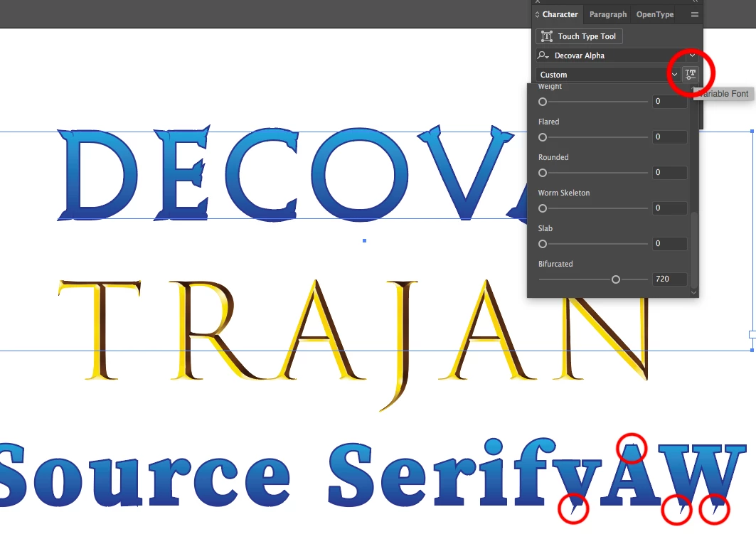Click the Touch Type Tool button
This screenshot has height=534, width=756.
coord(579,36)
